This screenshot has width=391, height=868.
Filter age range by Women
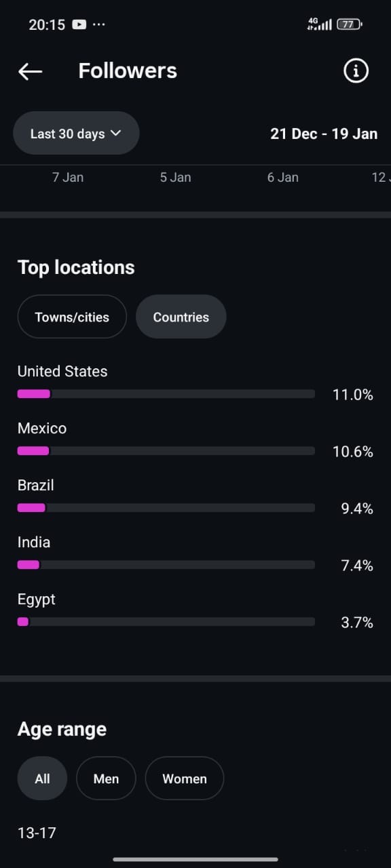[x=185, y=778]
